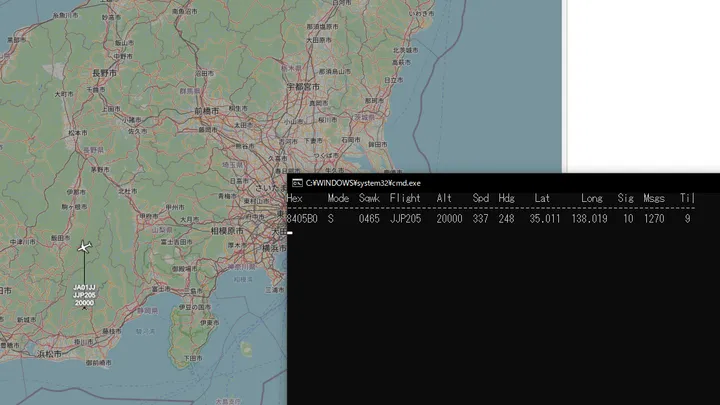Click the squawk value 0465 in cmd
This screenshot has height=405, width=720.
tap(369, 219)
